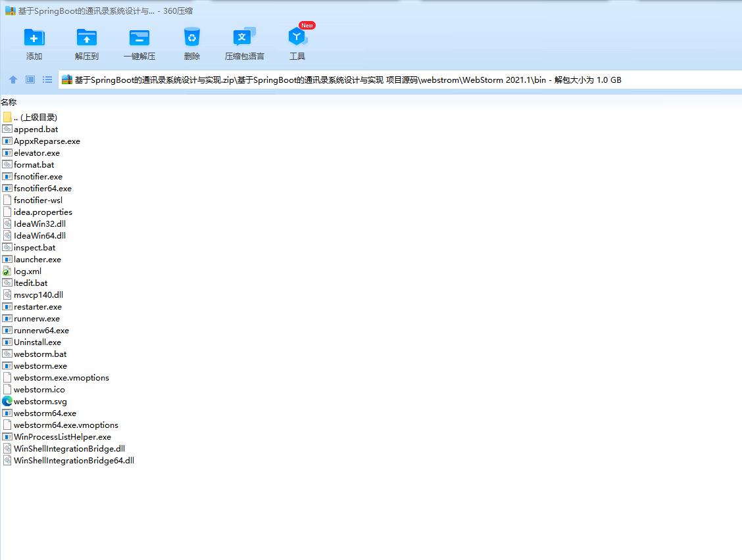Select the fsnotifier64.exe file icon
This screenshot has width=742, height=560.
coord(7,188)
